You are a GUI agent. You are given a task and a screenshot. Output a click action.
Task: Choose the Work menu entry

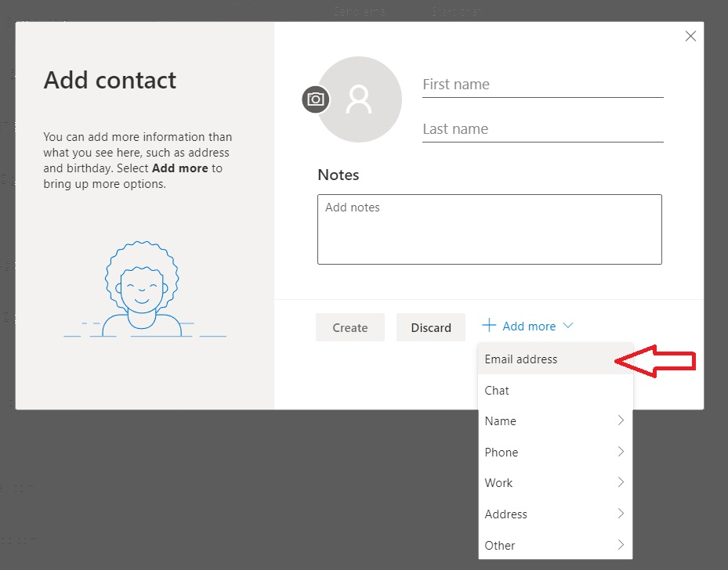pos(556,482)
